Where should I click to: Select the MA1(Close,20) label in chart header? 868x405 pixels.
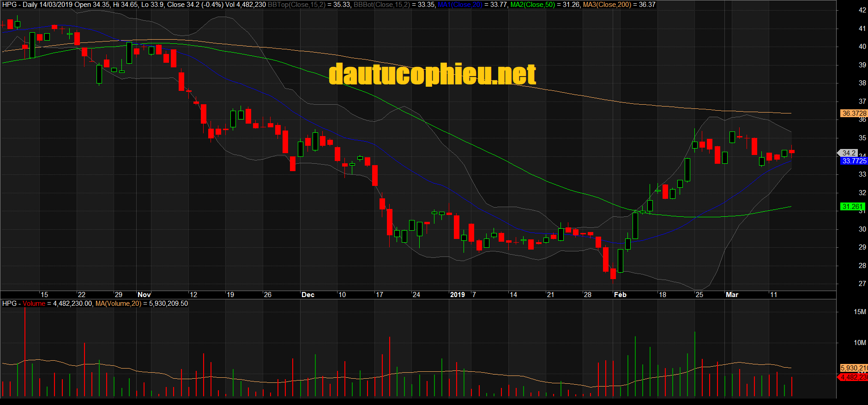pos(460,5)
